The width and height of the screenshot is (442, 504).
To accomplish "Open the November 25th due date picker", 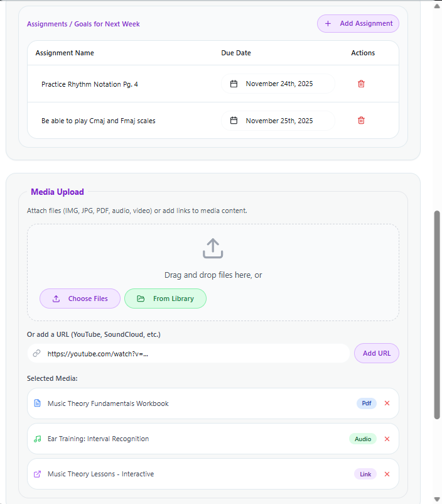I will tap(278, 121).
